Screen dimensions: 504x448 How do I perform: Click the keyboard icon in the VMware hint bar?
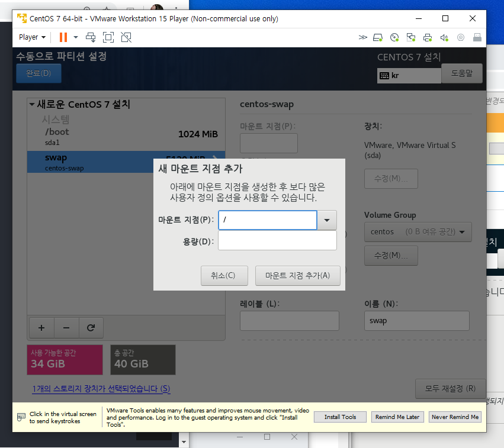click(x=21, y=417)
